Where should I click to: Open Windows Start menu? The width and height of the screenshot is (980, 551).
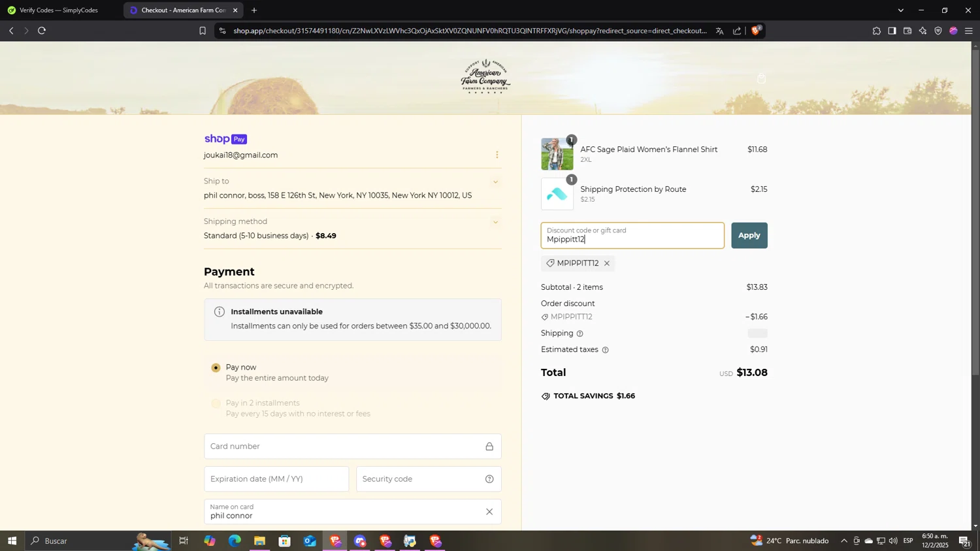pos(12,541)
